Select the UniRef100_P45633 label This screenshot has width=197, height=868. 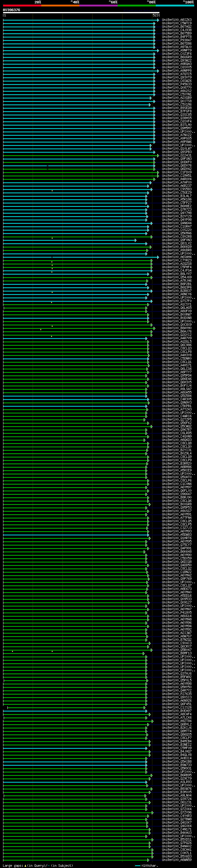coord(177,84)
